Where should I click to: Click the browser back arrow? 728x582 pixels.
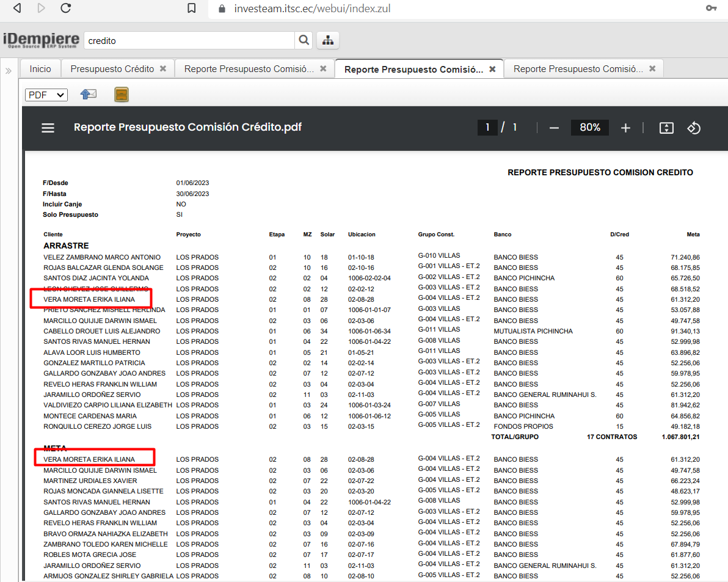(17, 8)
